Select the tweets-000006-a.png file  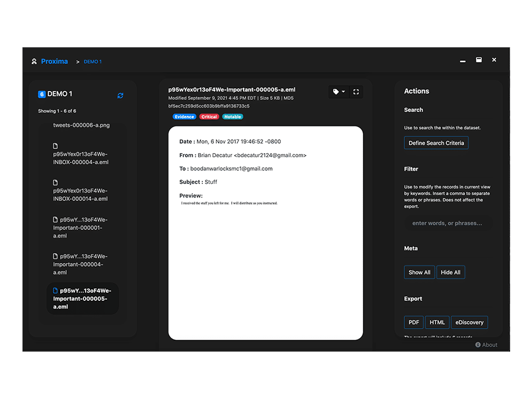tap(82, 125)
